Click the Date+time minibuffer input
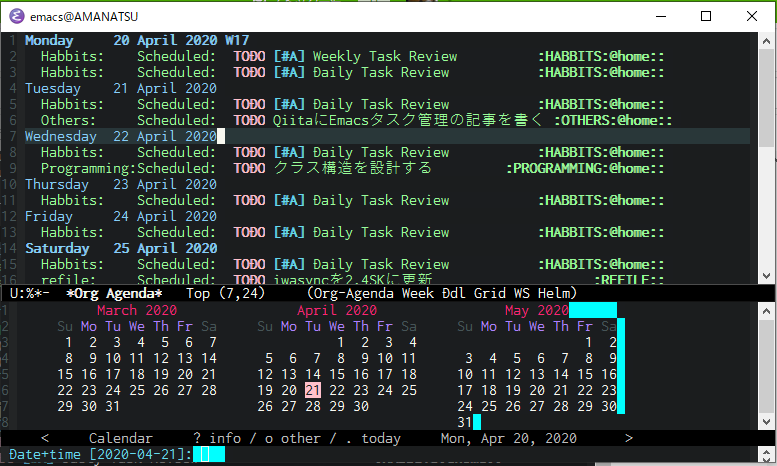 [x=209, y=454]
